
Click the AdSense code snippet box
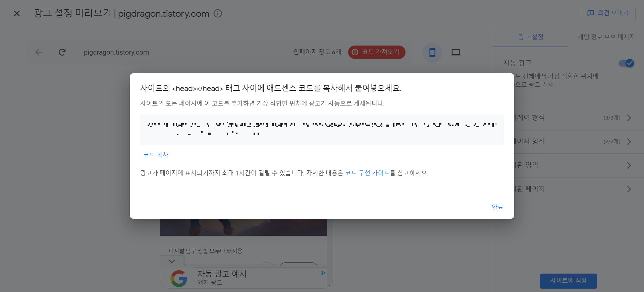[x=322, y=130]
